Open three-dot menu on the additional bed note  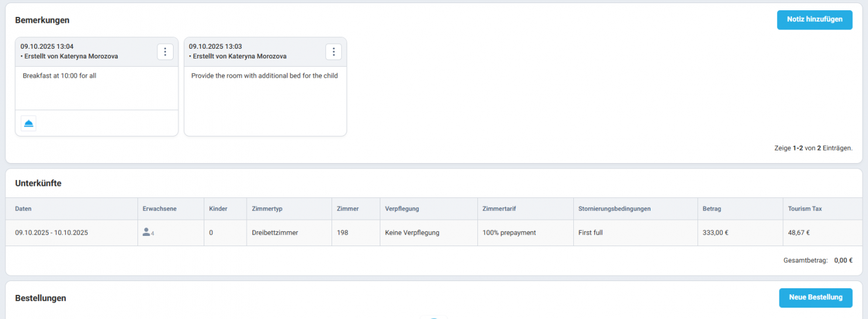click(x=333, y=52)
